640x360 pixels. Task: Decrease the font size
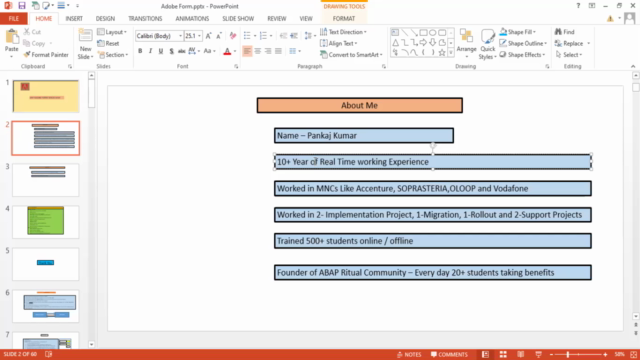[219, 36]
